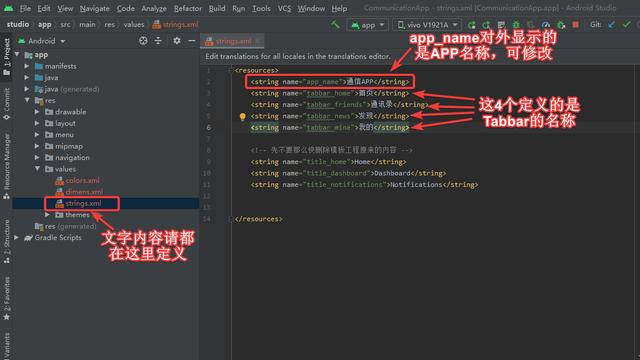The width and height of the screenshot is (640, 360).
Task: Open the app run configuration dropdown
Action: coord(368,25)
